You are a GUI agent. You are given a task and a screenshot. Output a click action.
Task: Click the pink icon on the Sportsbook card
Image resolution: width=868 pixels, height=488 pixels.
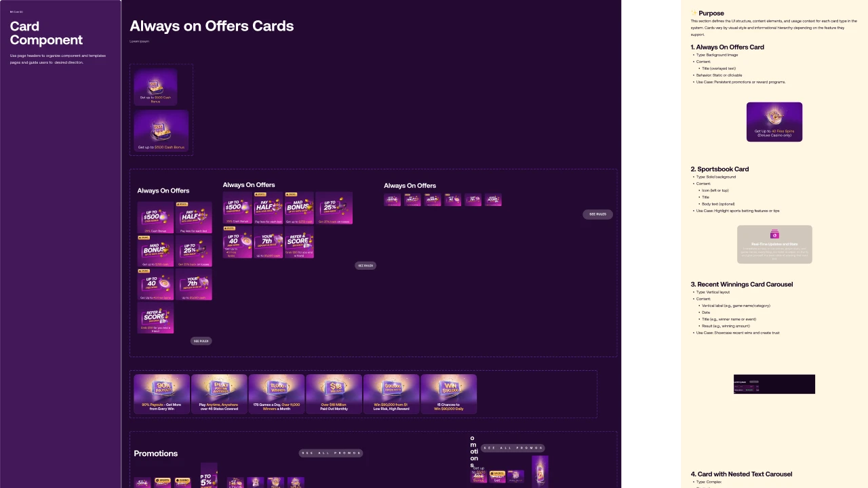[x=774, y=235]
